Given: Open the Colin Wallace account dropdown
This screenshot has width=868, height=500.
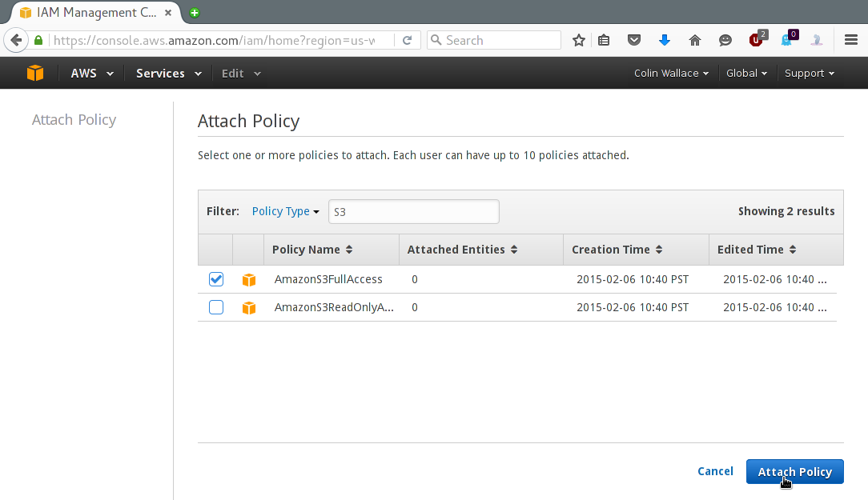Looking at the screenshot, I should tap(671, 73).
